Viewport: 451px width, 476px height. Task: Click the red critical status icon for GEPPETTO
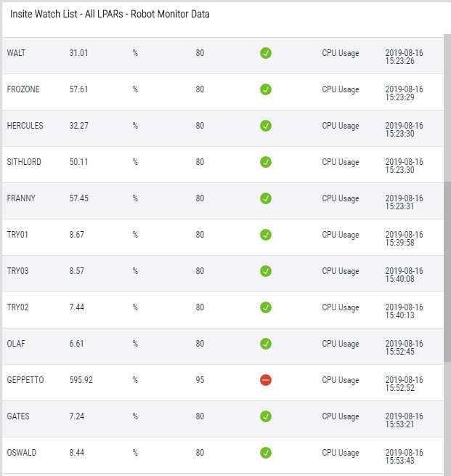coord(266,380)
